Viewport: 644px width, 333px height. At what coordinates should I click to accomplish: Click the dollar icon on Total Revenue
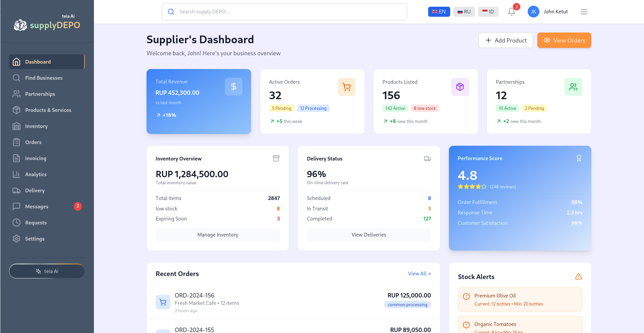[x=234, y=87]
